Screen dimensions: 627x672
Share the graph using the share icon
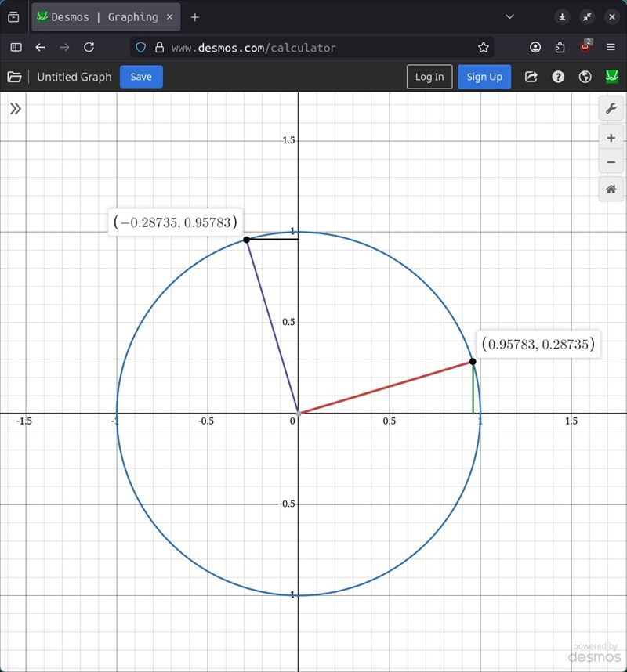pos(531,77)
